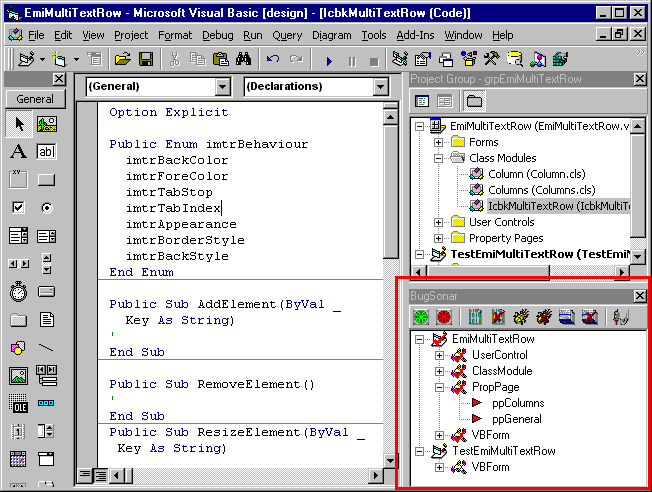652x492 pixels.
Task: Select the Timer control tool
Action: pos(19,291)
